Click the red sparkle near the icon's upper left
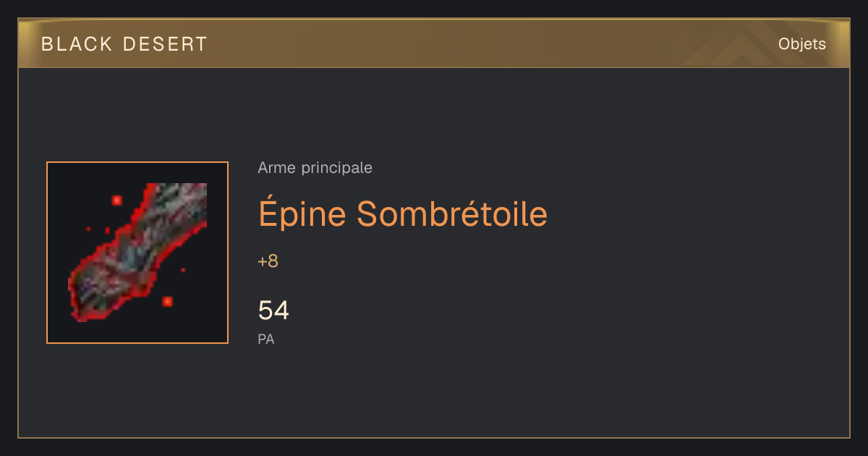Viewport: 868px width, 456px height. coord(116,200)
